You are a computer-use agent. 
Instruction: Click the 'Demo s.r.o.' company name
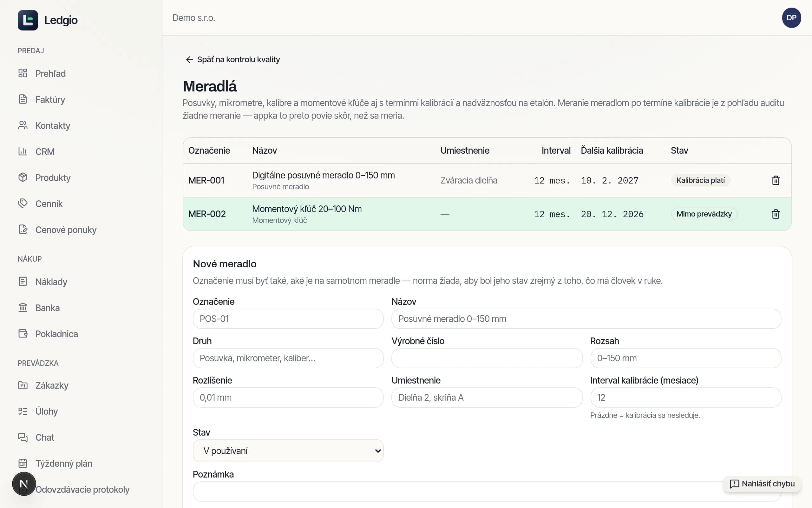(x=193, y=18)
